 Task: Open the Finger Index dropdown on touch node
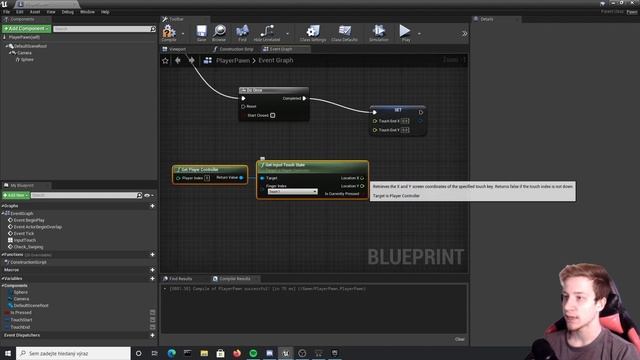click(292, 191)
